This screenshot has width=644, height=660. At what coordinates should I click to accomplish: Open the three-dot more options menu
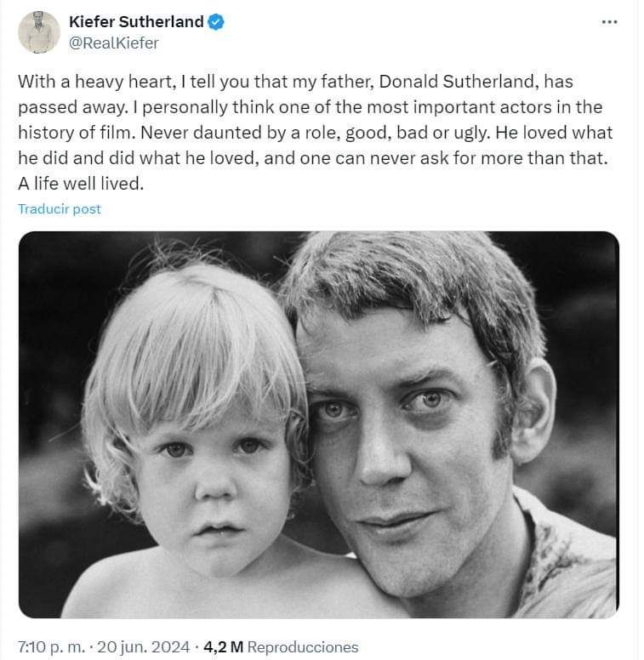pyautogui.click(x=608, y=22)
